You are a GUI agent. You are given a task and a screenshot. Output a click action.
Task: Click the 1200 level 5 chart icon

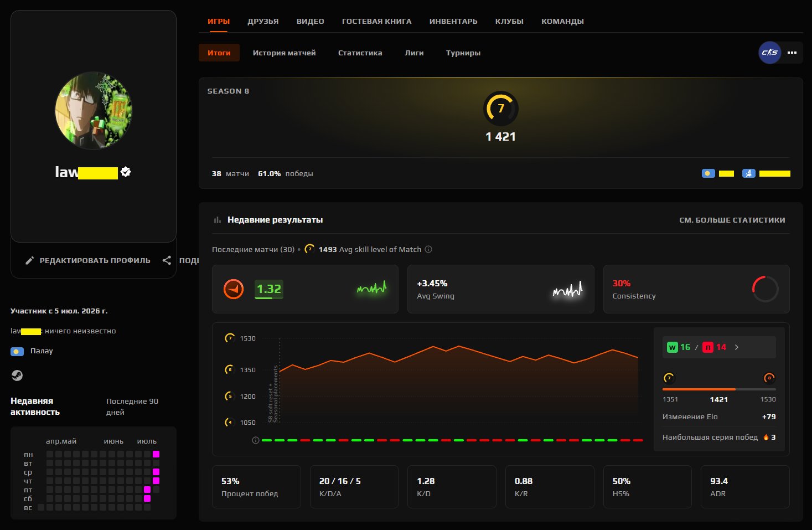(230, 396)
